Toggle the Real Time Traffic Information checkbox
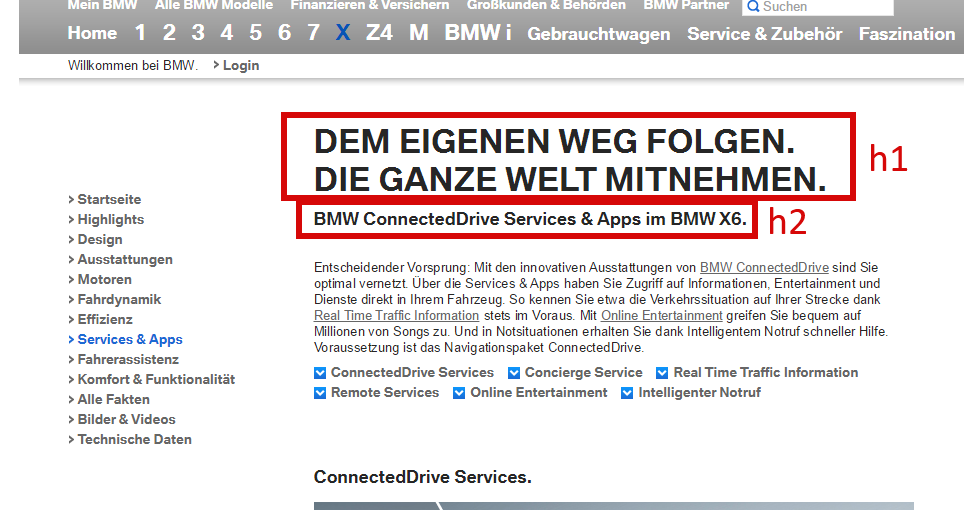The width and height of the screenshot is (964, 510). pos(662,373)
